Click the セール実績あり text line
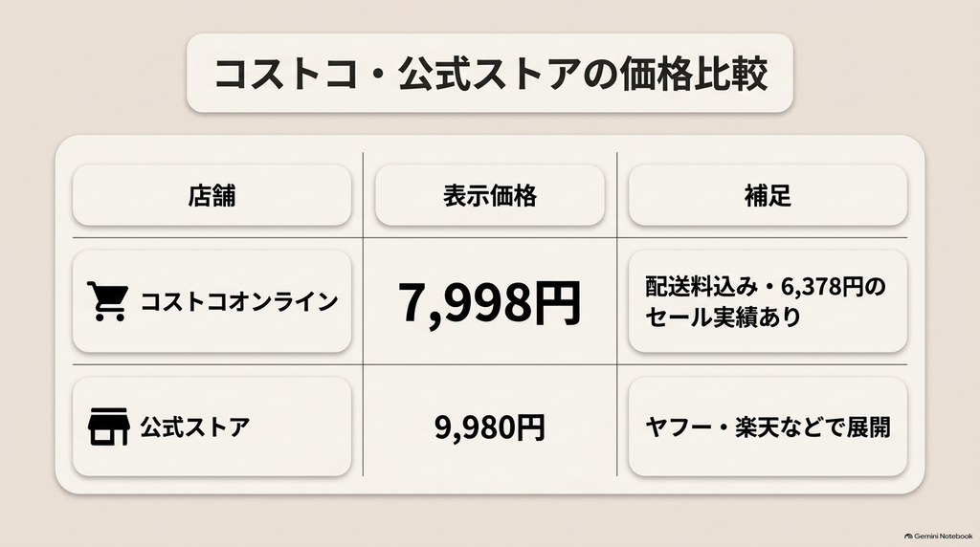This screenshot has height=547, width=980. pyautogui.click(x=723, y=317)
